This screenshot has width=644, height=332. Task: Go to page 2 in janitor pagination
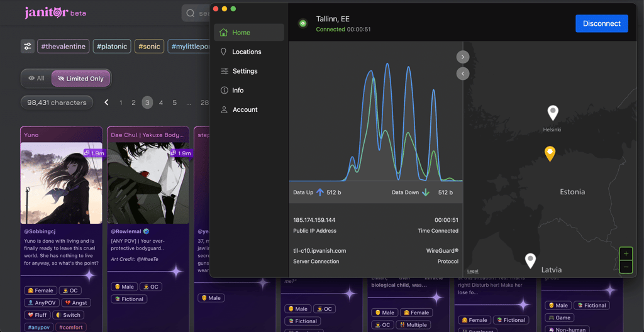click(x=133, y=102)
